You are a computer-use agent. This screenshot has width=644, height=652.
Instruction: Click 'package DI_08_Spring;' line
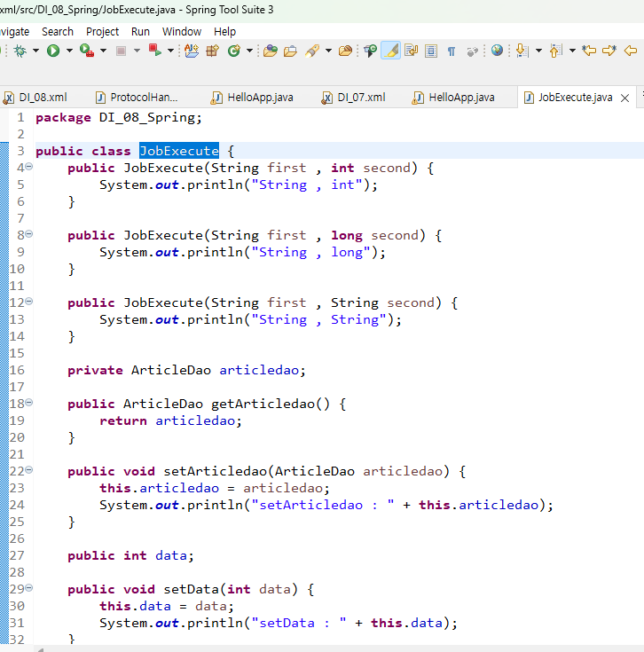119,118
